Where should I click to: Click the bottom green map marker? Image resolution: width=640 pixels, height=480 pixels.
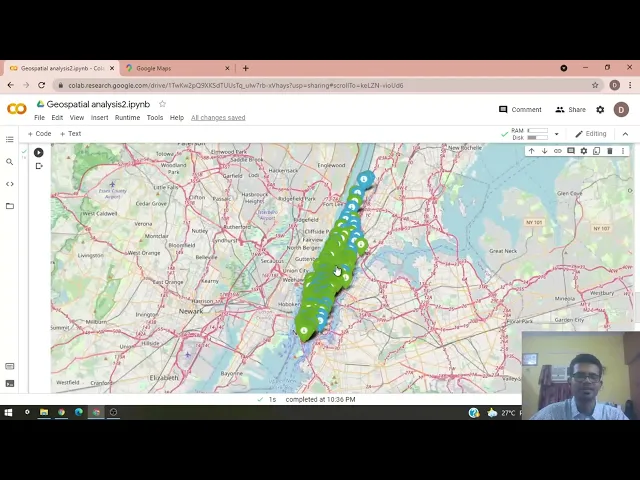coord(304,331)
